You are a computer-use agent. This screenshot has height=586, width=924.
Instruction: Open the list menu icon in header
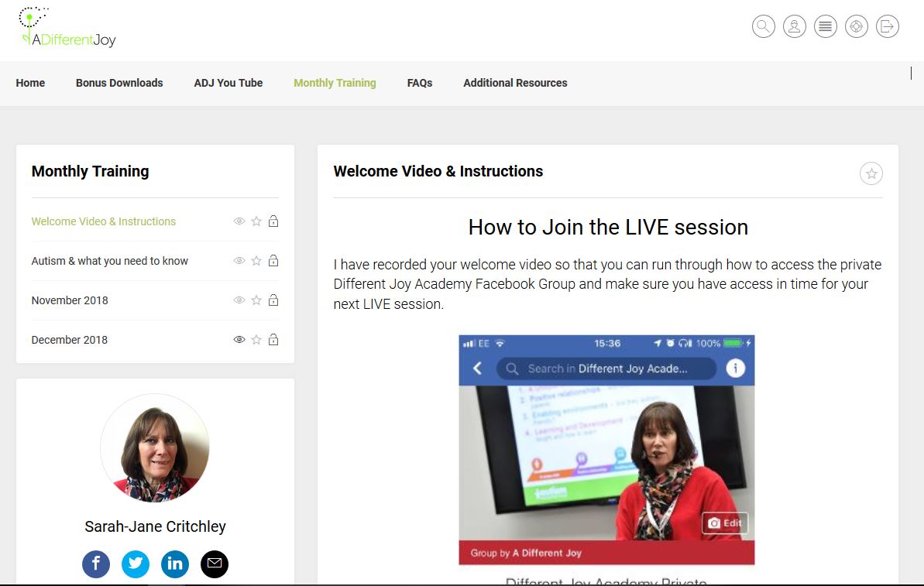pos(825,26)
